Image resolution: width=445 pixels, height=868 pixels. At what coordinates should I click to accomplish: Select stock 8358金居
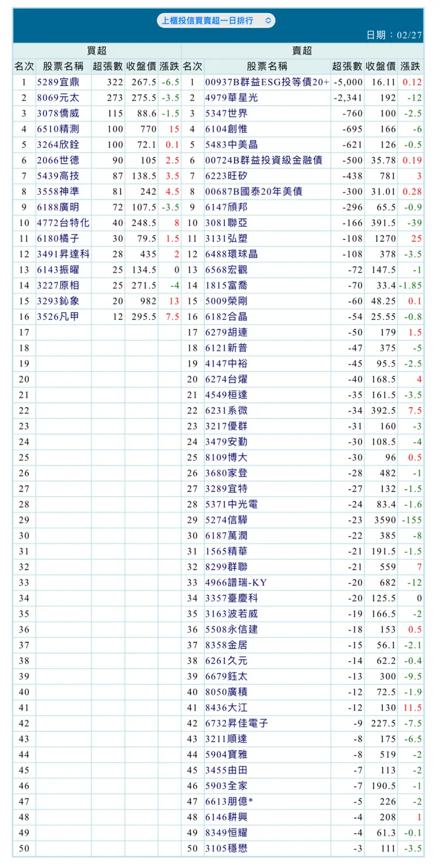click(226, 645)
